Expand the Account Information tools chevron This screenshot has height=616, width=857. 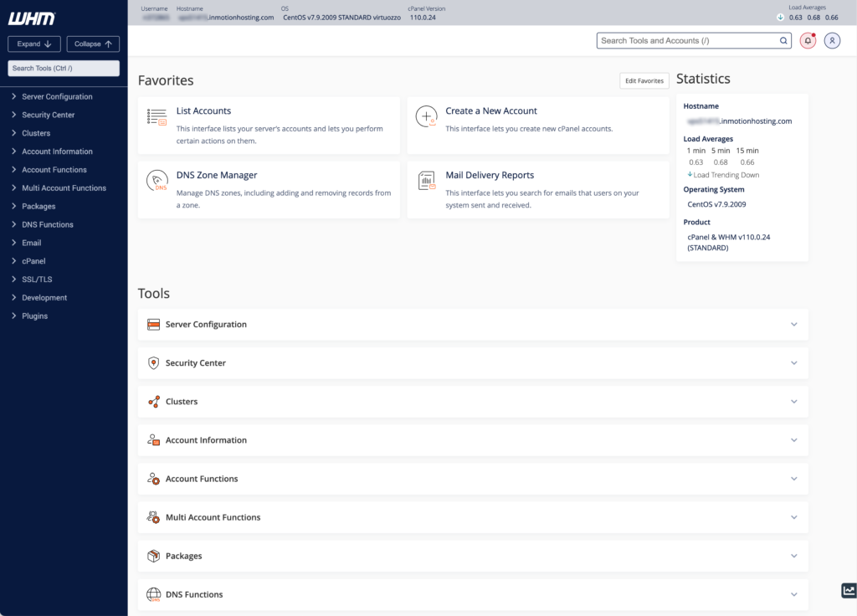point(793,440)
